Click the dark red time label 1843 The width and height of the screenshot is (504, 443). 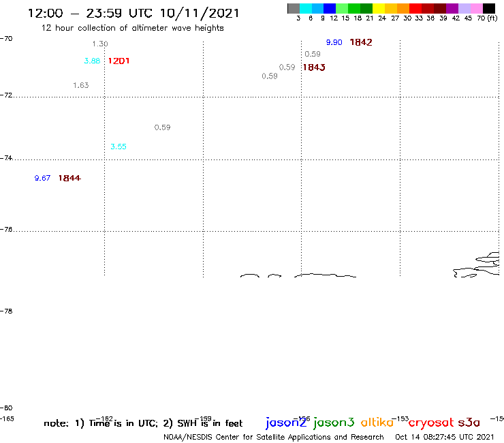coord(314,67)
